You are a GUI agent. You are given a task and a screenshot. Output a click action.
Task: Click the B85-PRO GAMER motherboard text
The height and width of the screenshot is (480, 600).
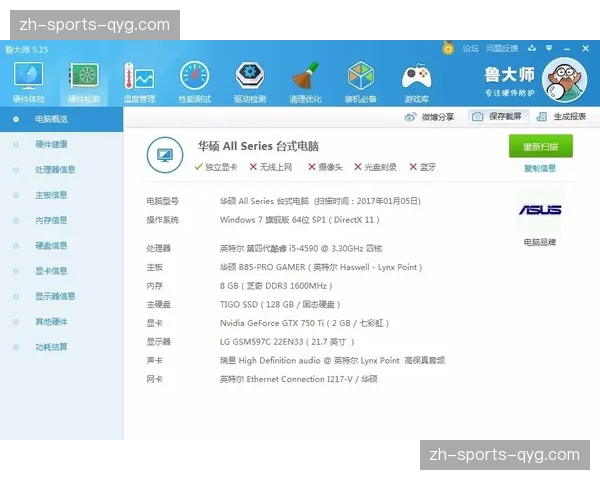(321, 267)
